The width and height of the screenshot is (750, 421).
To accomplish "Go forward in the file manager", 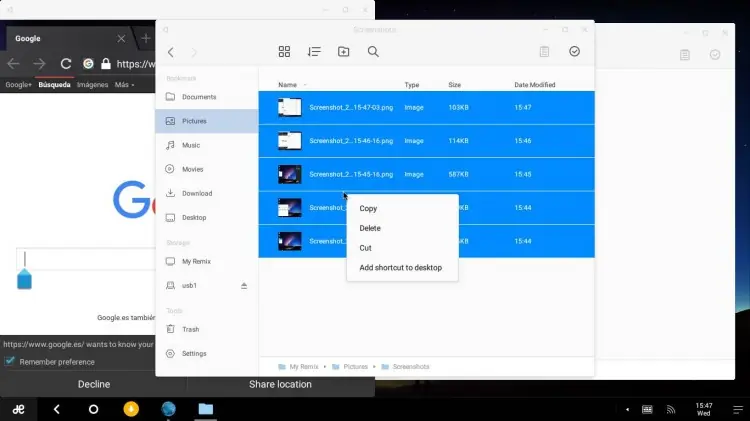I will tap(194, 52).
